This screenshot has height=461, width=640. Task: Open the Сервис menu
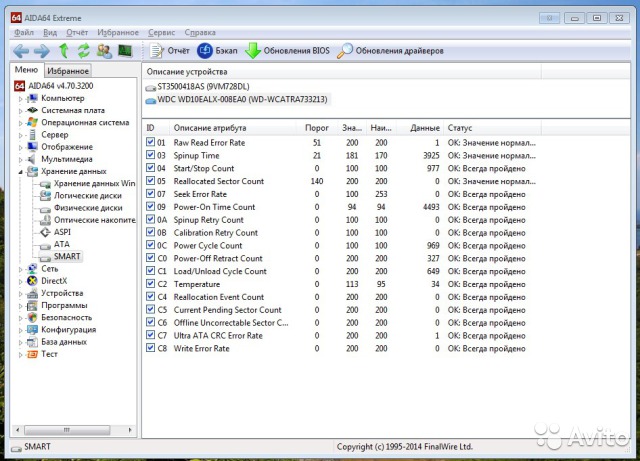click(x=160, y=32)
